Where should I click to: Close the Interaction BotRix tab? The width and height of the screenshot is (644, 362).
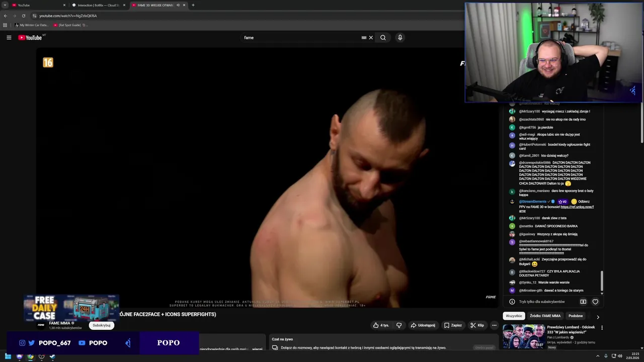click(124, 5)
